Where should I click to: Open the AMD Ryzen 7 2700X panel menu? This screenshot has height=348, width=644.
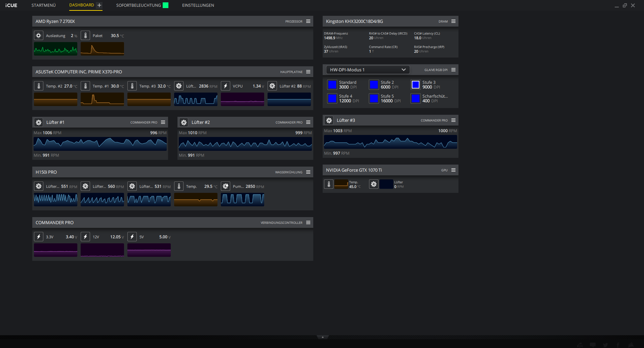tap(308, 21)
